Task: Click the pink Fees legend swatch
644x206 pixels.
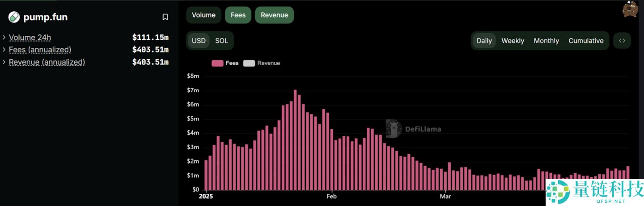Action: pos(217,63)
